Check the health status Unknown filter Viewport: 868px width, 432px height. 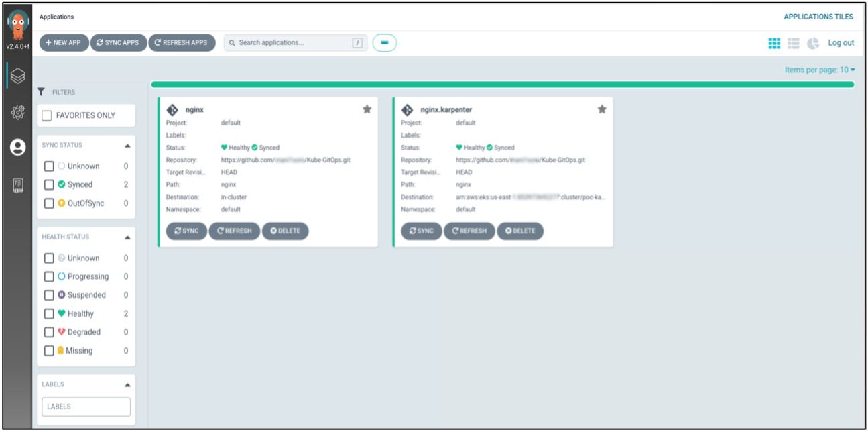point(49,258)
